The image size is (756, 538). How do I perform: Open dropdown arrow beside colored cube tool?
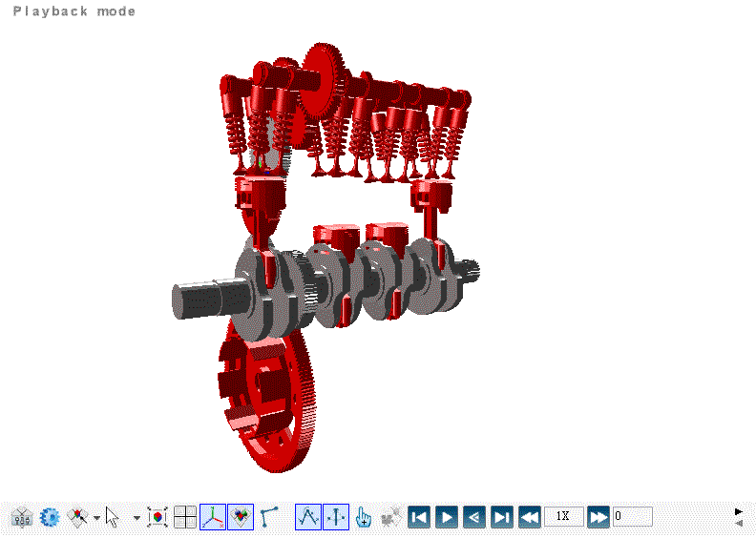(96, 518)
